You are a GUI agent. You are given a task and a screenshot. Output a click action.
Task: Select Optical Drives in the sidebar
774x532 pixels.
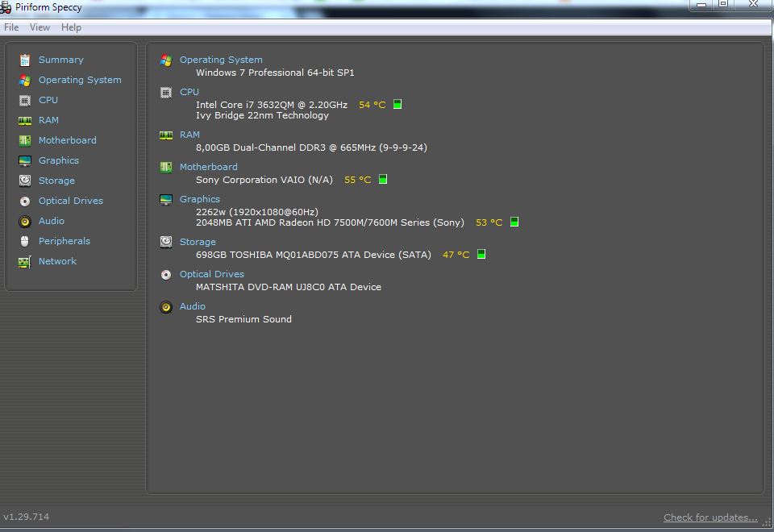click(x=71, y=201)
